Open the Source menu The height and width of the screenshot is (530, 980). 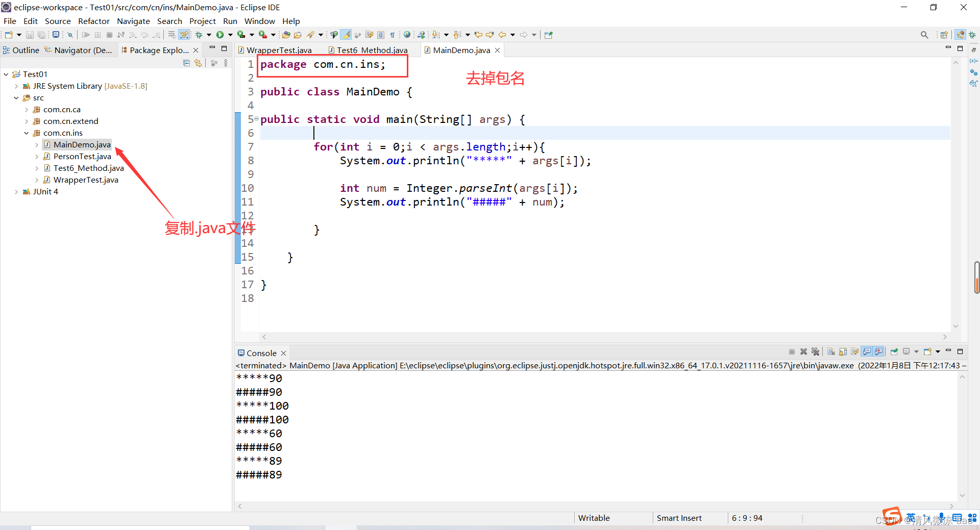(58, 21)
